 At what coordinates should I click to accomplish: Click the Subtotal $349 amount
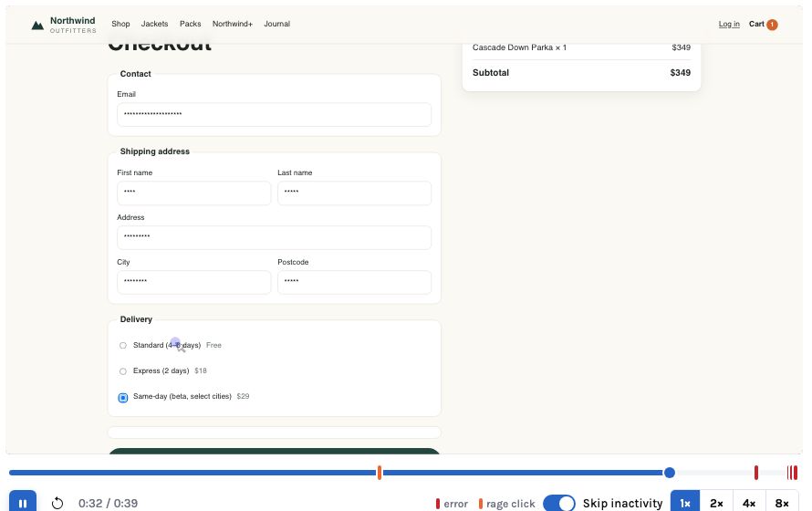point(680,73)
